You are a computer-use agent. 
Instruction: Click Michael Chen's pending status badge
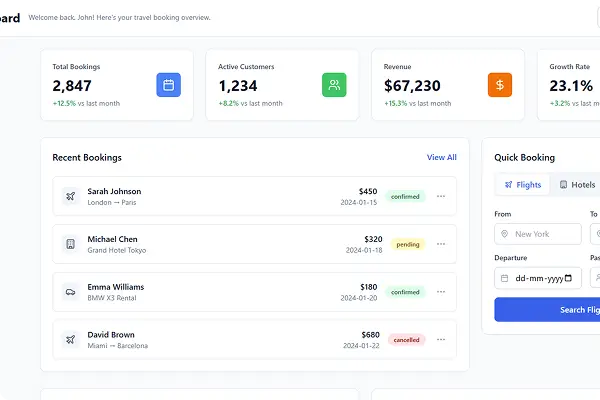click(408, 244)
